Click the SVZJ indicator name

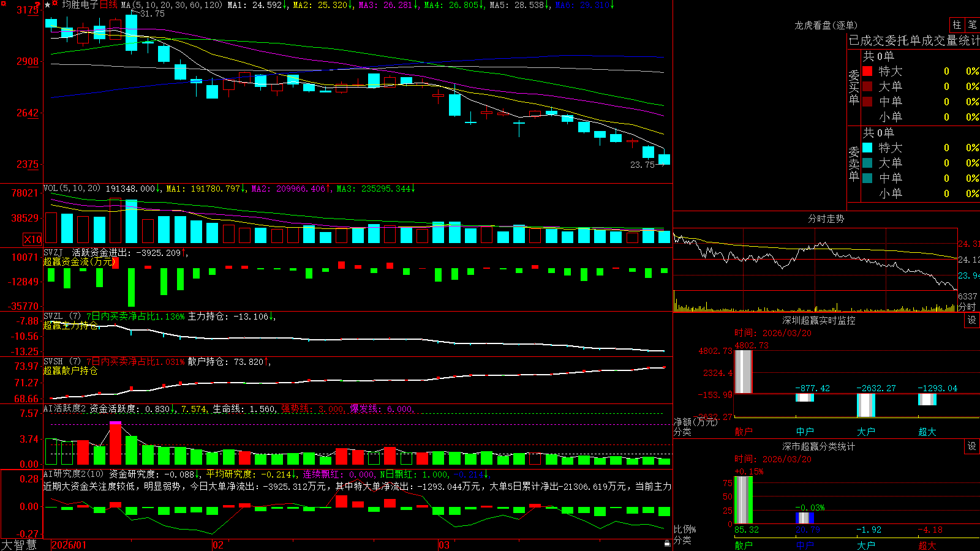click(53, 252)
